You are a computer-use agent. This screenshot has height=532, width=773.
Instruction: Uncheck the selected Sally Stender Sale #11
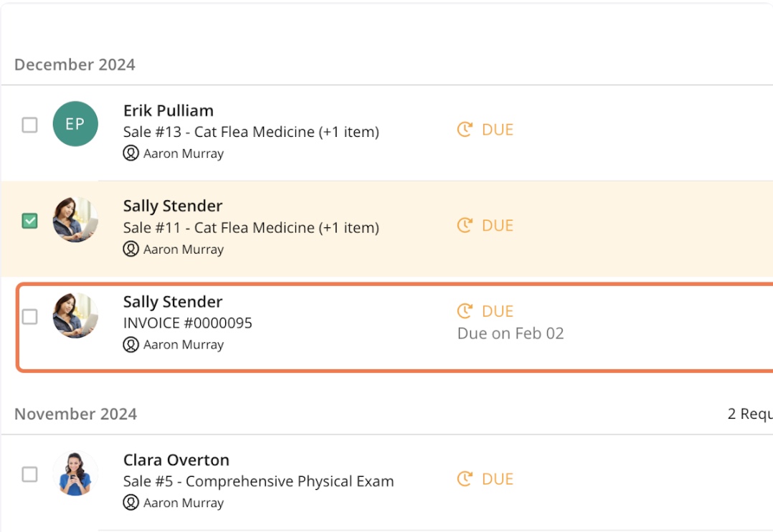pos(29,221)
